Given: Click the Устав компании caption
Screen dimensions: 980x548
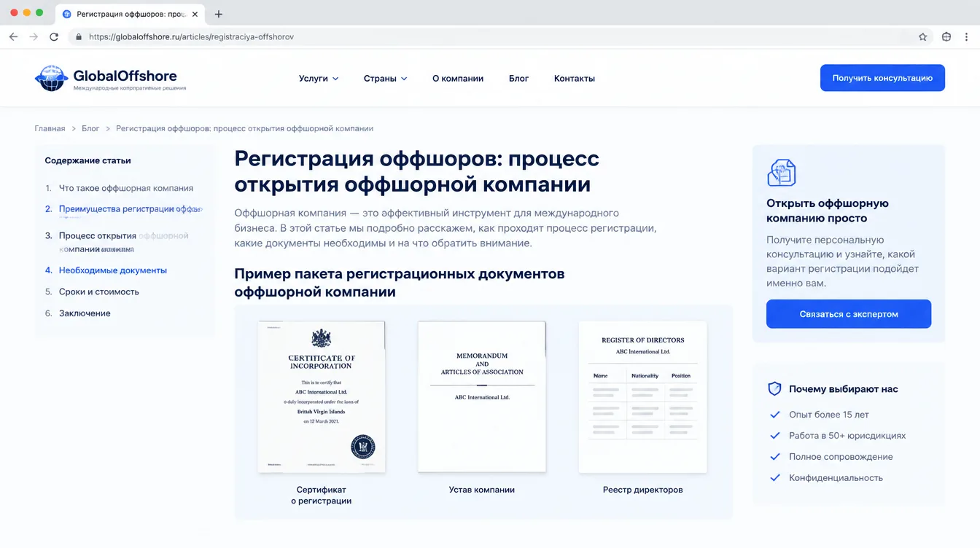Looking at the screenshot, I should coord(482,490).
